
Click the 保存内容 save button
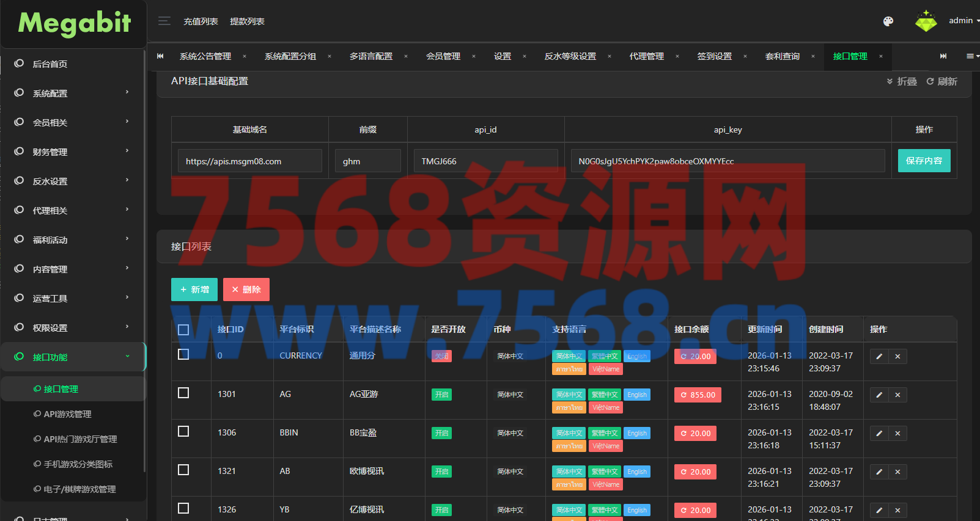point(924,161)
